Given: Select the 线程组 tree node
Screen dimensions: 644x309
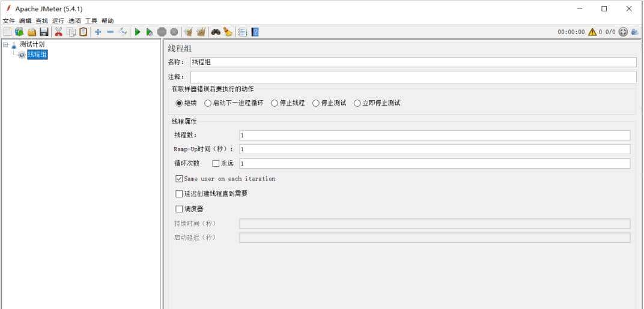Looking at the screenshot, I should (37, 55).
